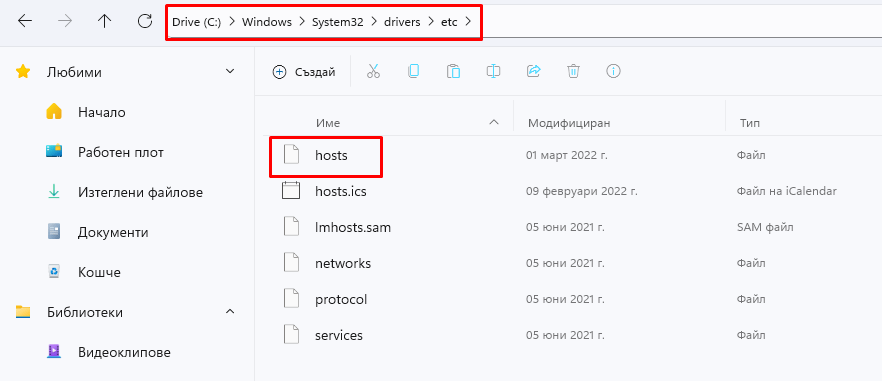Click Drive (C:) in the address bar

[196, 22]
